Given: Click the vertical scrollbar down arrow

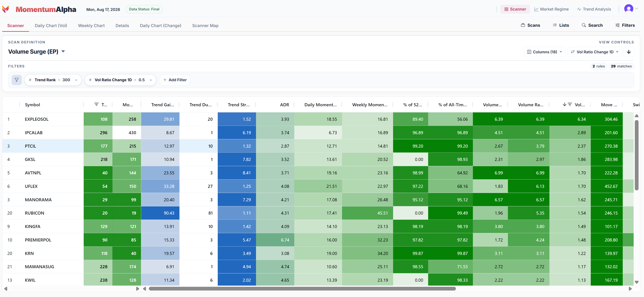Looking at the screenshot, I should pyautogui.click(x=637, y=282).
